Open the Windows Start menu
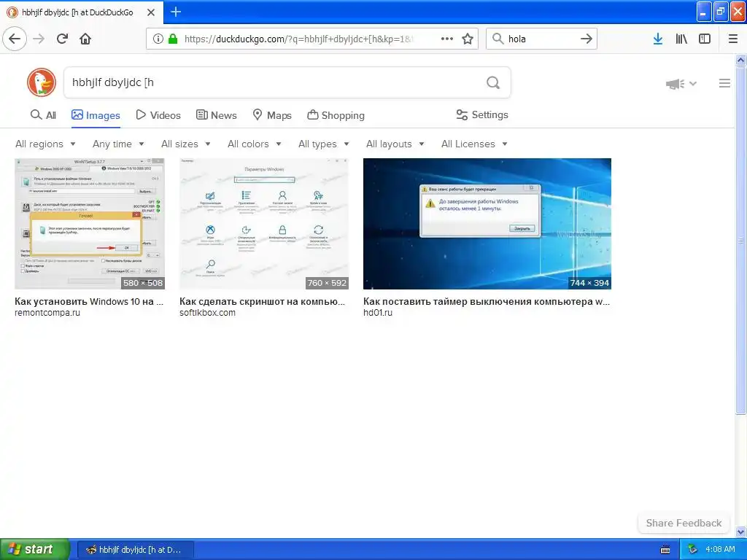The height and width of the screenshot is (560, 747). click(x=34, y=550)
